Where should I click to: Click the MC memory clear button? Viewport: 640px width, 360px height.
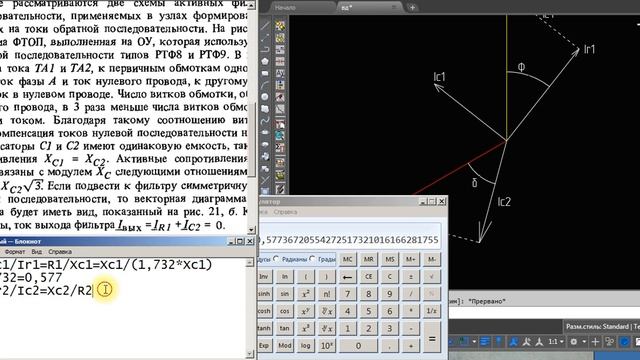click(347, 259)
